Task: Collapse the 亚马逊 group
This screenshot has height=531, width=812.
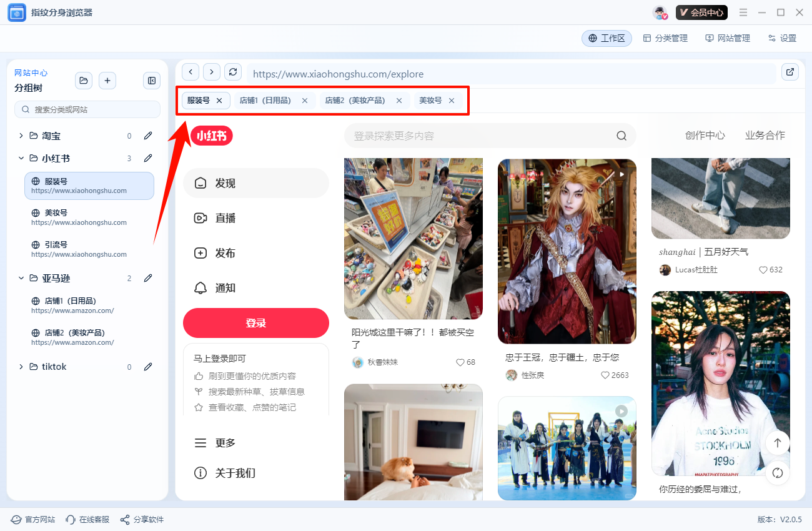Action: tap(21, 278)
